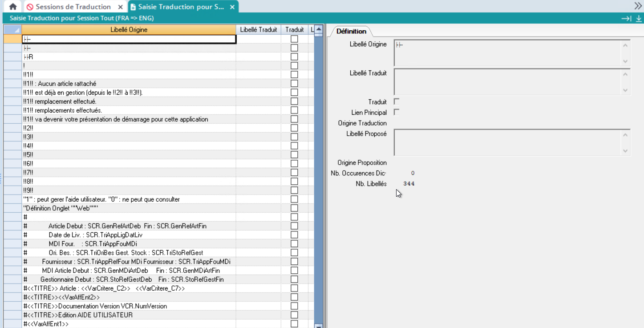Tick Traduit box for 'Aucun article rattaché' row
Screen dimensions: 644x328
(x=294, y=84)
